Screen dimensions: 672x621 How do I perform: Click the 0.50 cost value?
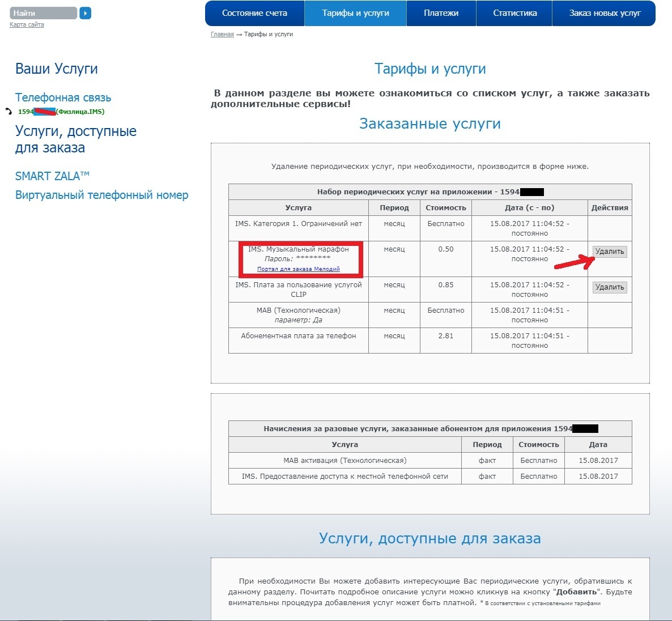coord(446,249)
